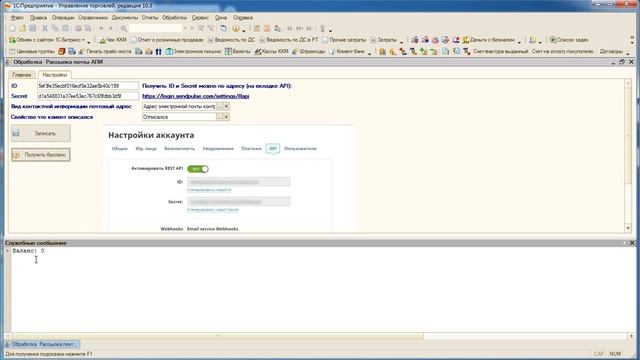Toggle the Активировать REST API switch

click(198, 169)
